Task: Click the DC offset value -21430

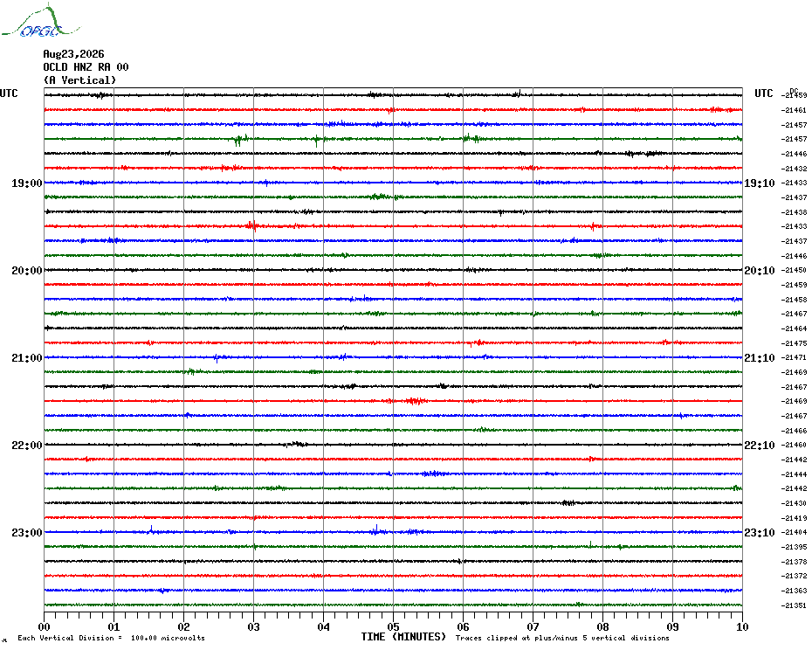Action: (x=795, y=503)
